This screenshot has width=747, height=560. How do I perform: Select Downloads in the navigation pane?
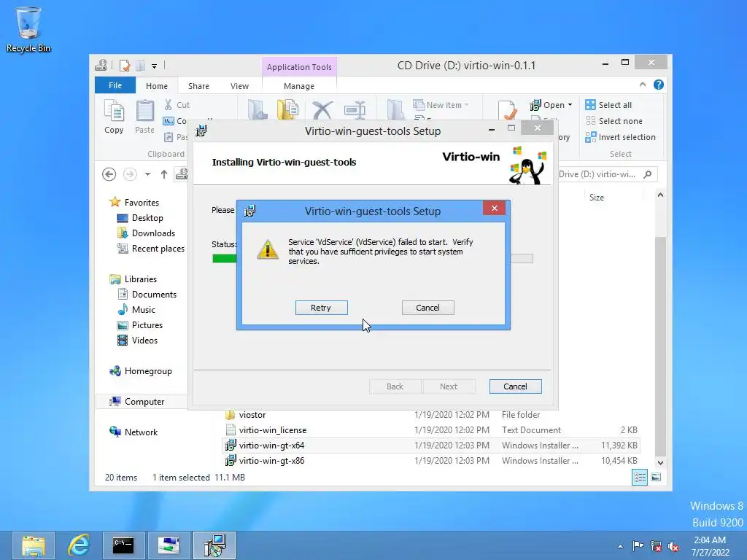[x=146, y=233]
